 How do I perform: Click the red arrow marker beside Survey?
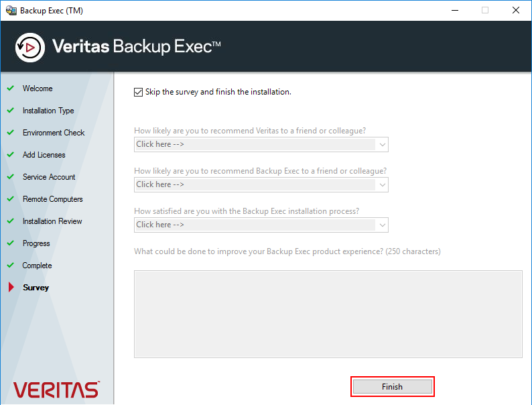pyautogui.click(x=11, y=287)
